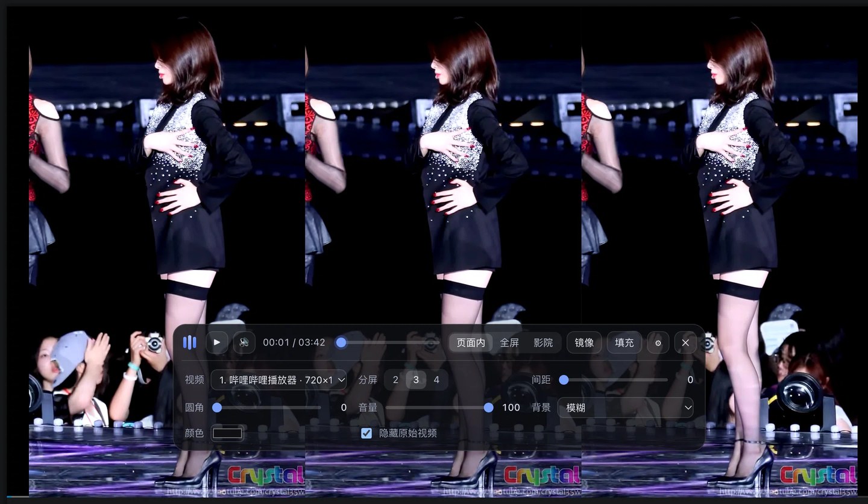The height and width of the screenshot is (504, 868).
Task: Start video playback with the play button
Action: (217, 342)
